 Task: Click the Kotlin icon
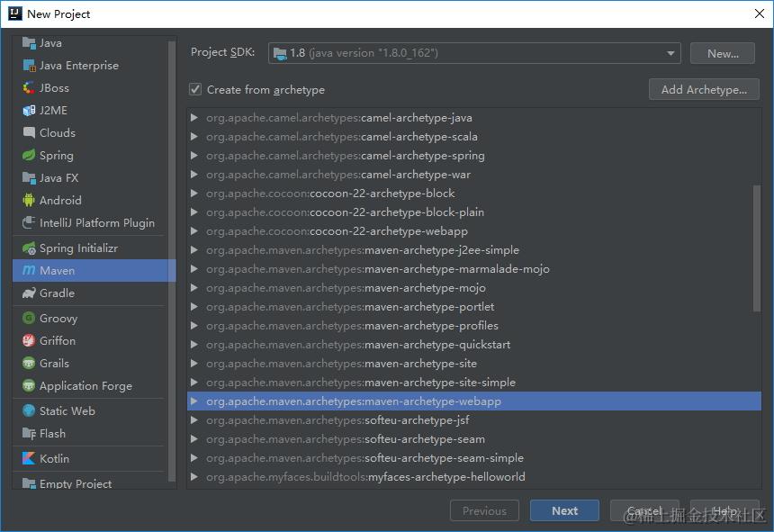[29, 458]
